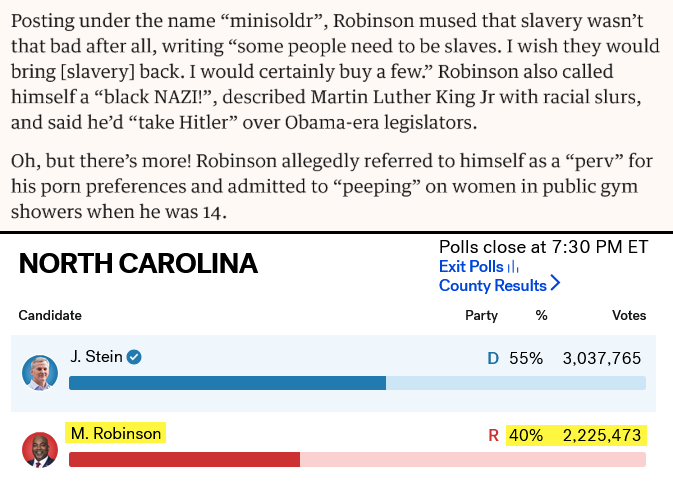Click the chevron next to County Results
Screen dimensions: 673x498
tap(555, 284)
